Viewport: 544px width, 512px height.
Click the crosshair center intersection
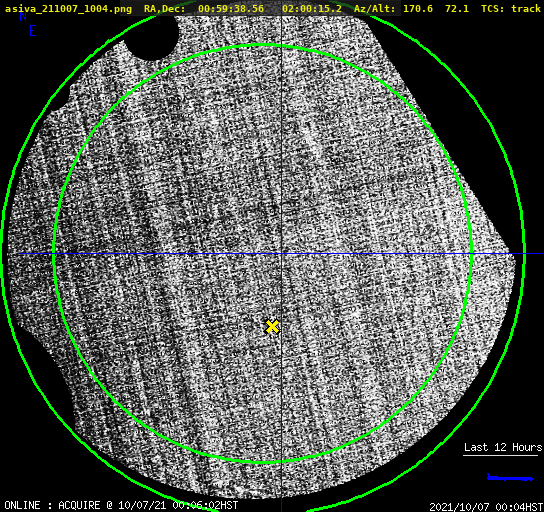click(x=281, y=254)
